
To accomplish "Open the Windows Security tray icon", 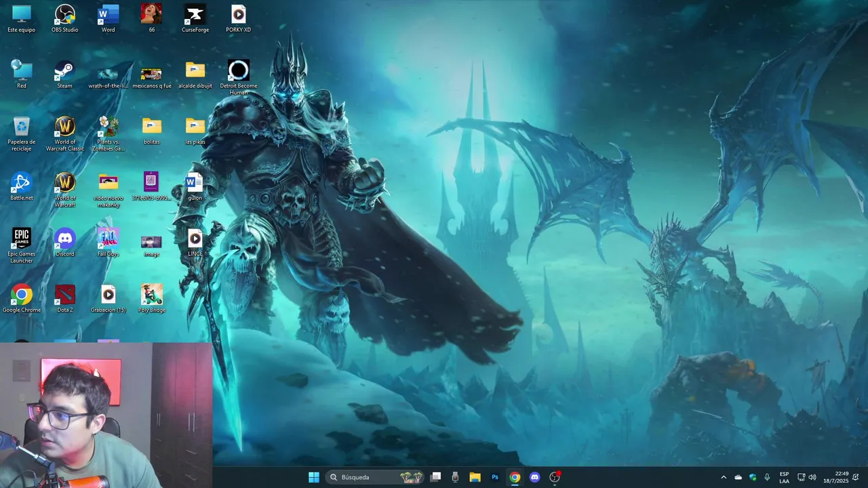I will coord(753,477).
